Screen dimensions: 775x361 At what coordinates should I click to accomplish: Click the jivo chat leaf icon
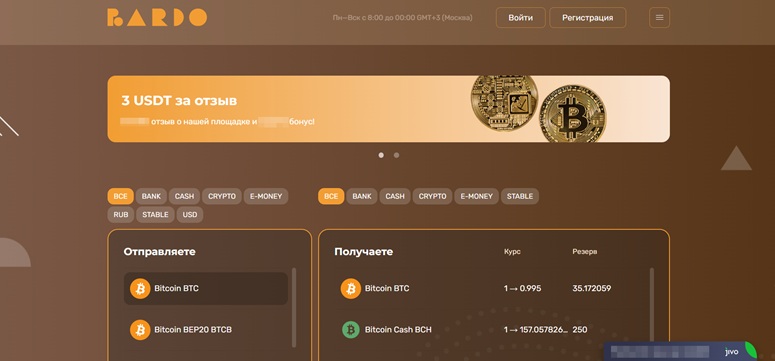(750, 350)
